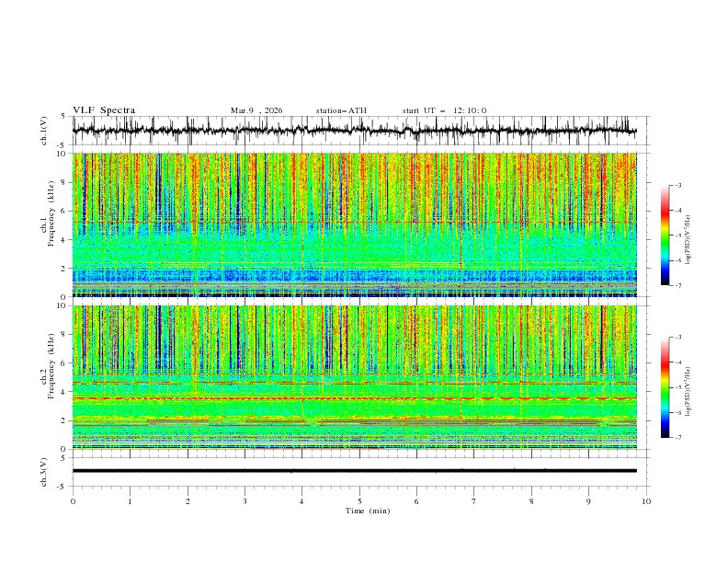Click the "-5" tick on ch.1(V) axis
Screen dimensions: 728x563
(x=62, y=145)
